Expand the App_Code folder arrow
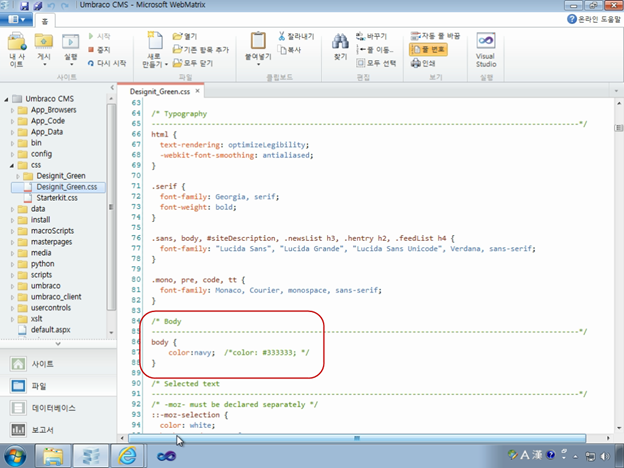Image resolution: width=624 pixels, height=468 pixels. pos(12,121)
